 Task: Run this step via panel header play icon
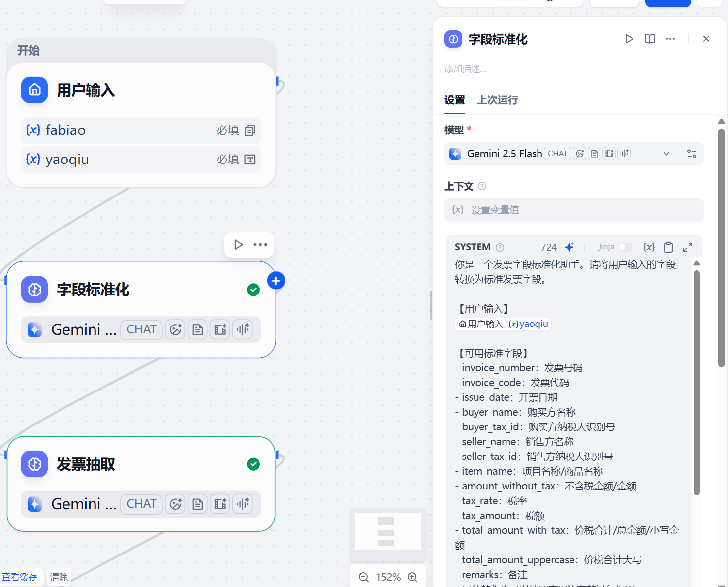coord(629,39)
